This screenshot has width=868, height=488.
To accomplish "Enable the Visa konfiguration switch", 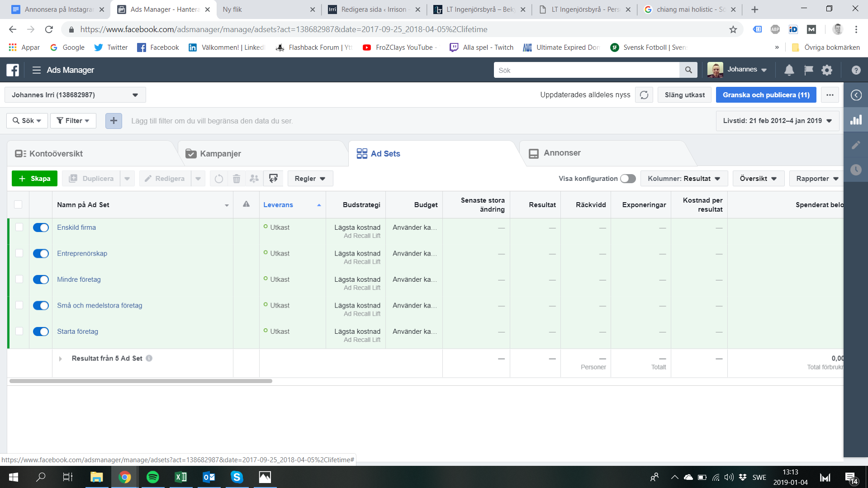I will pyautogui.click(x=627, y=179).
